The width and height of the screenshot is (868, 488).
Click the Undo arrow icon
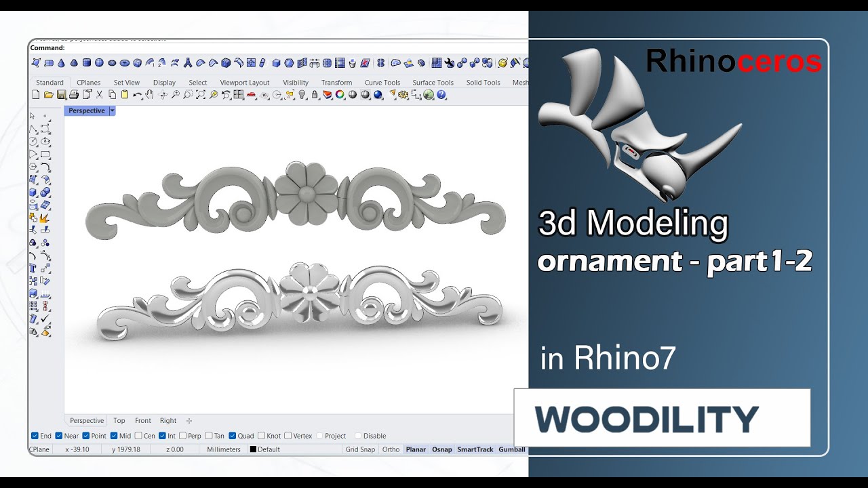point(138,95)
